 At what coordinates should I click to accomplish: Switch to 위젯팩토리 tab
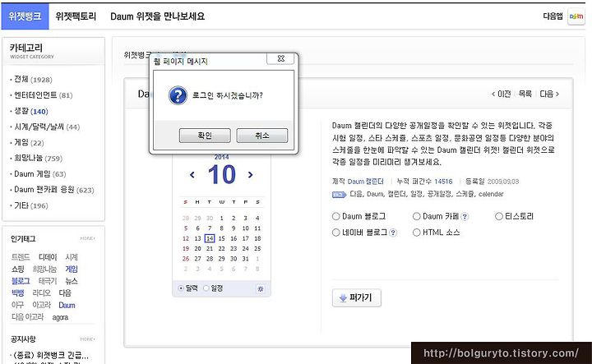76,16
